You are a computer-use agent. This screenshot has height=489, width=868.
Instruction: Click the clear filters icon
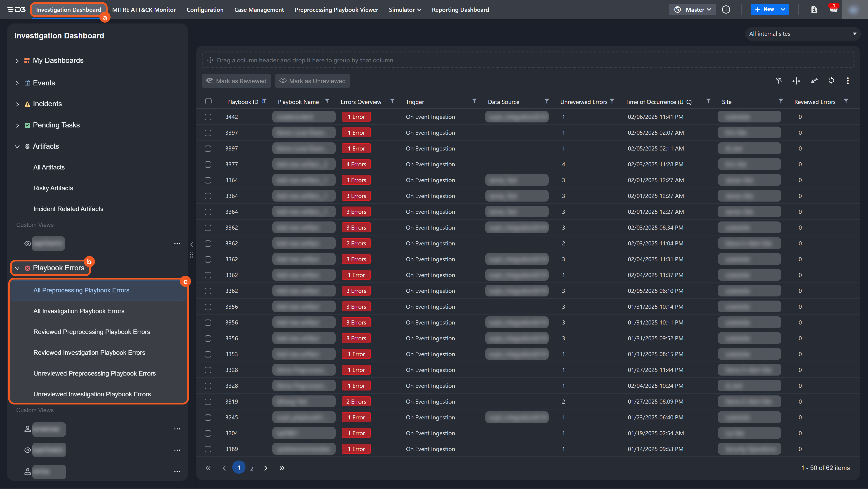pos(778,81)
